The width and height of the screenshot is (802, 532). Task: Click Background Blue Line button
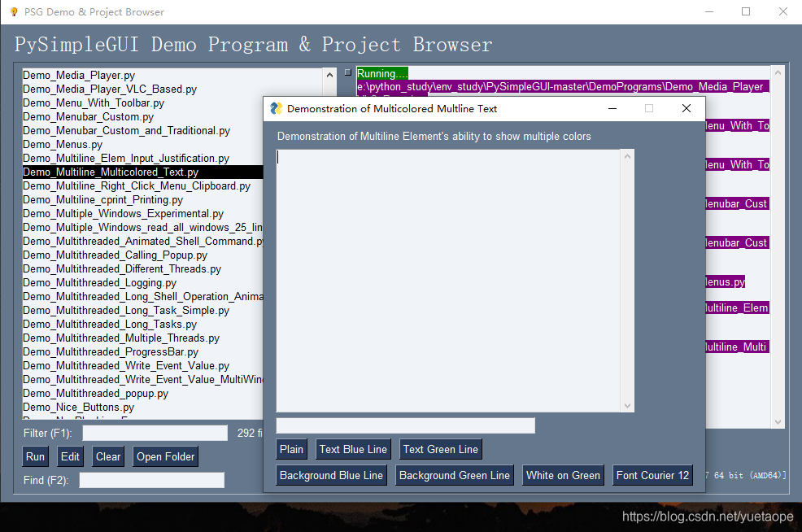pyautogui.click(x=331, y=475)
